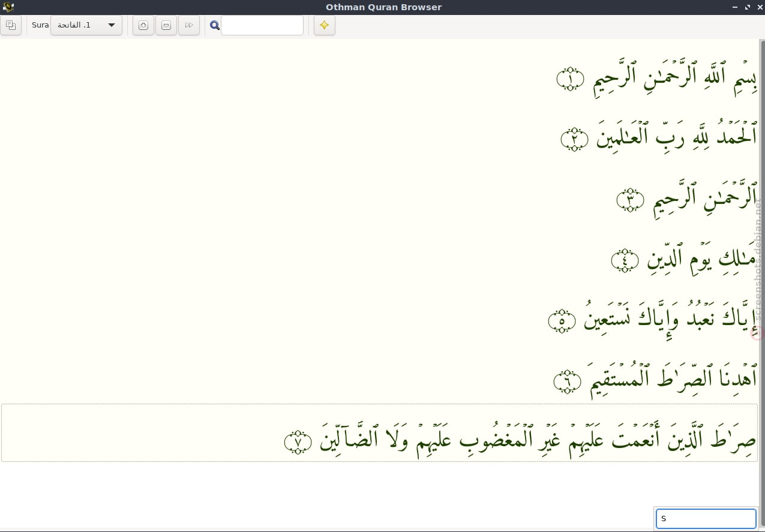Focus the toolbar search text field
This screenshot has width=765, height=532.
tap(262, 25)
